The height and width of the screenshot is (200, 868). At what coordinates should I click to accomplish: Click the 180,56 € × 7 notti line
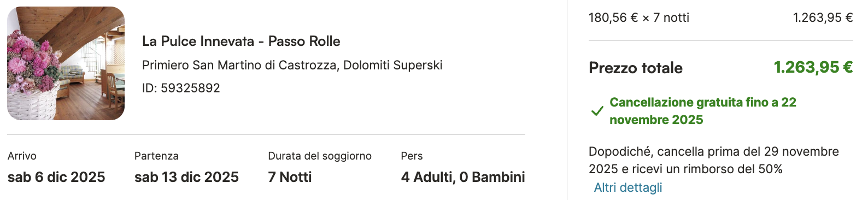click(639, 17)
